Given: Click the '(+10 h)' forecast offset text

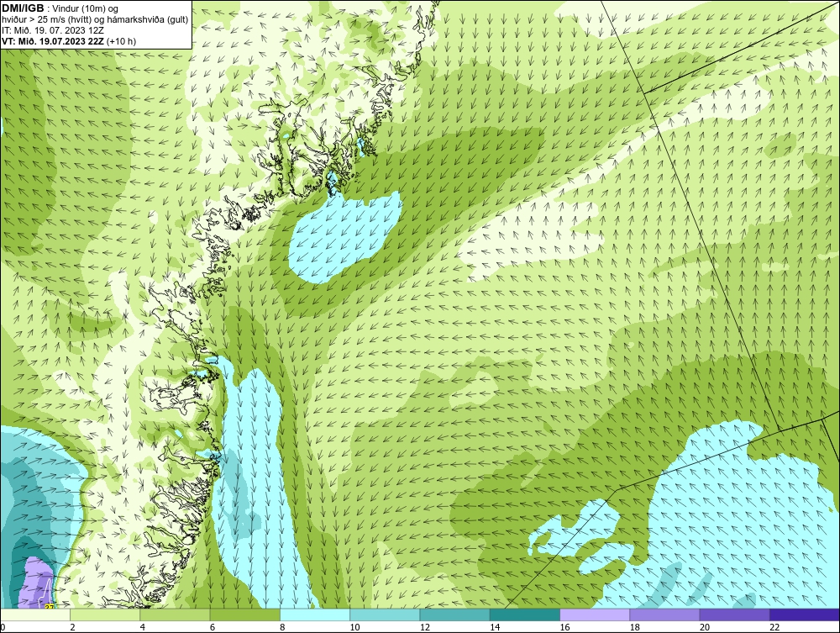Looking at the screenshot, I should [x=122, y=41].
